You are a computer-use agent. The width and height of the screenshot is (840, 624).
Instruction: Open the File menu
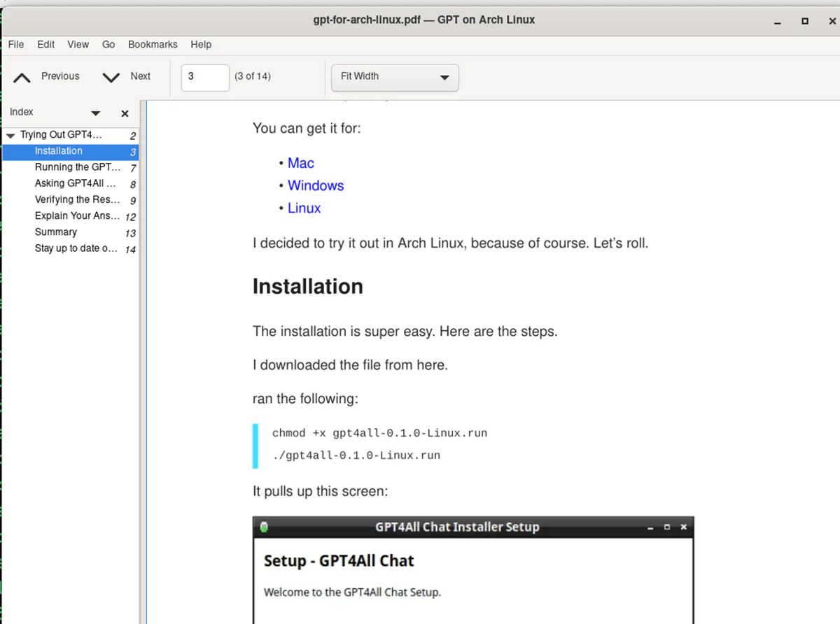pos(16,44)
